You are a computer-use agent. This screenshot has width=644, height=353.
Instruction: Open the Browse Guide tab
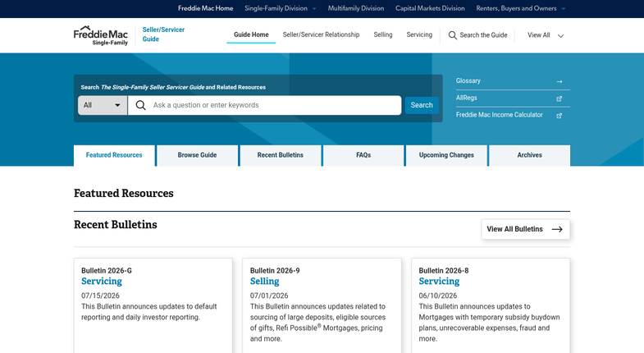point(197,155)
